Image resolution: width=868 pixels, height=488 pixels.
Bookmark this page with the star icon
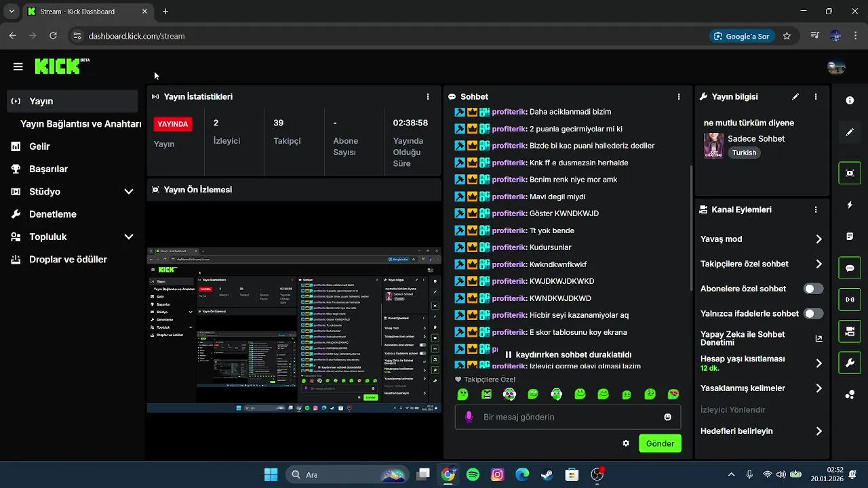pyautogui.click(x=787, y=36)
